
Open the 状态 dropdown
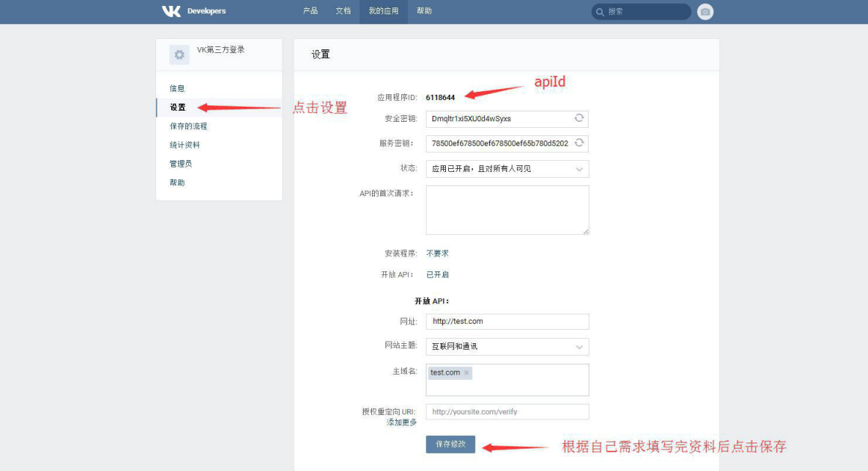pos(507,169)
